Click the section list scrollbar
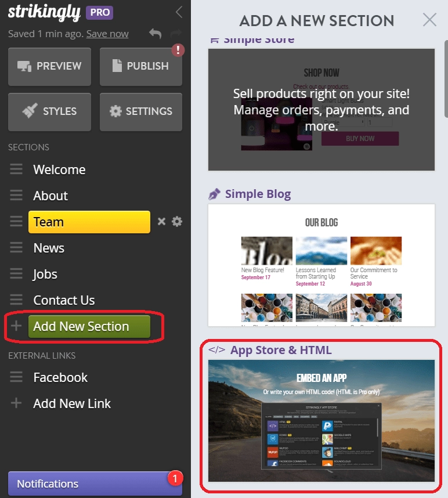 click(x=446, y=80)
